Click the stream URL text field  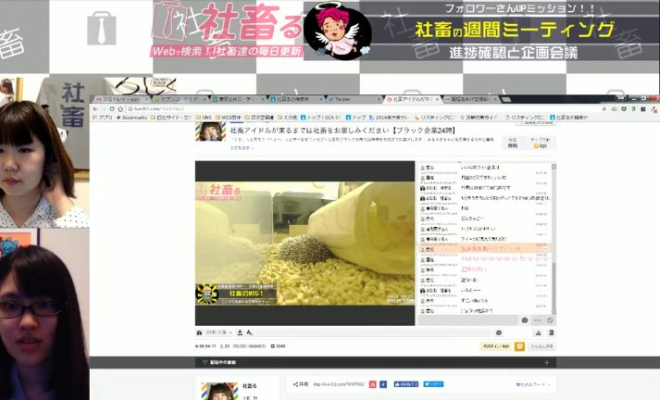(335, 384)
